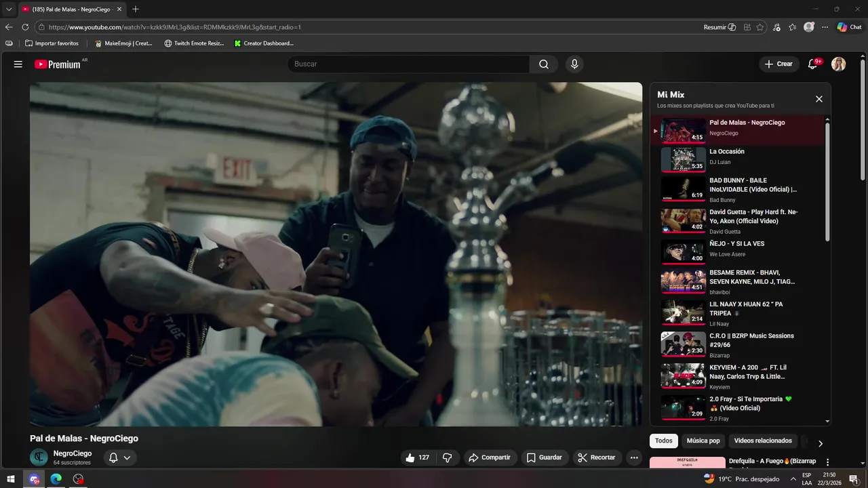Play LIL NAAY X HUAN 62 track
Screen dimensions: 868x488
pos(738,313)
